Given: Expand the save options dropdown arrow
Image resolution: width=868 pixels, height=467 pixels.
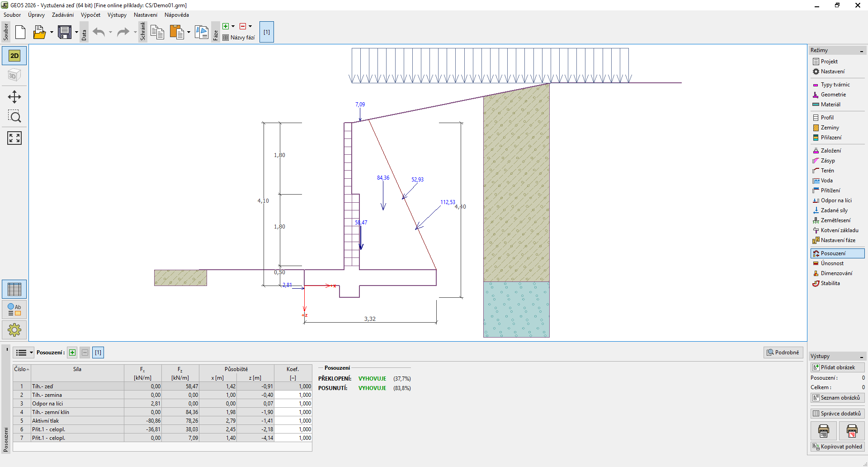Looking at the screenshot, I should (76, 32).
